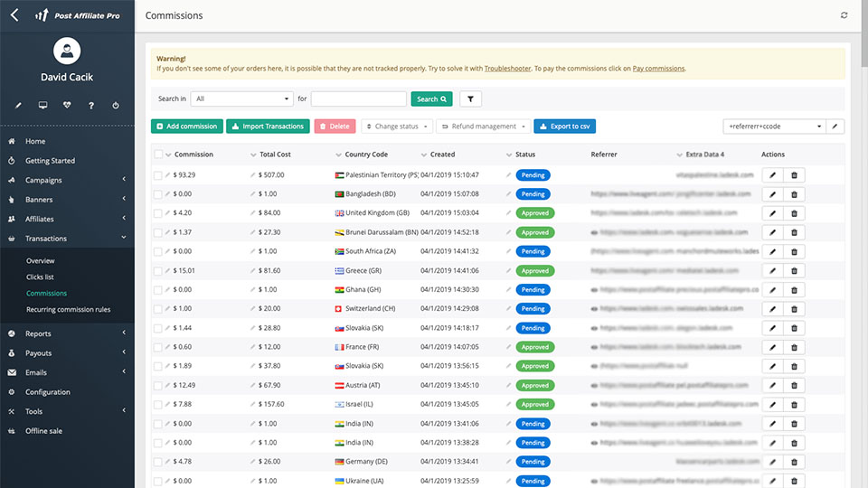
Task: Edit the Bangladesh commission row with pencil
Action: tap(773, 194)
